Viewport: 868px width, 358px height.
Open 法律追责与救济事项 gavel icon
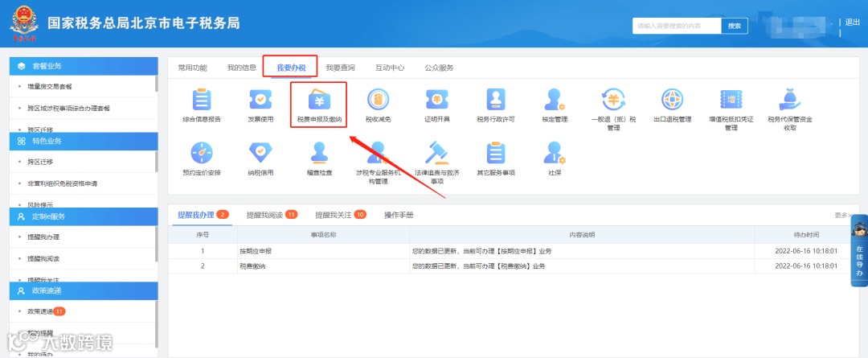pos(436,153)
